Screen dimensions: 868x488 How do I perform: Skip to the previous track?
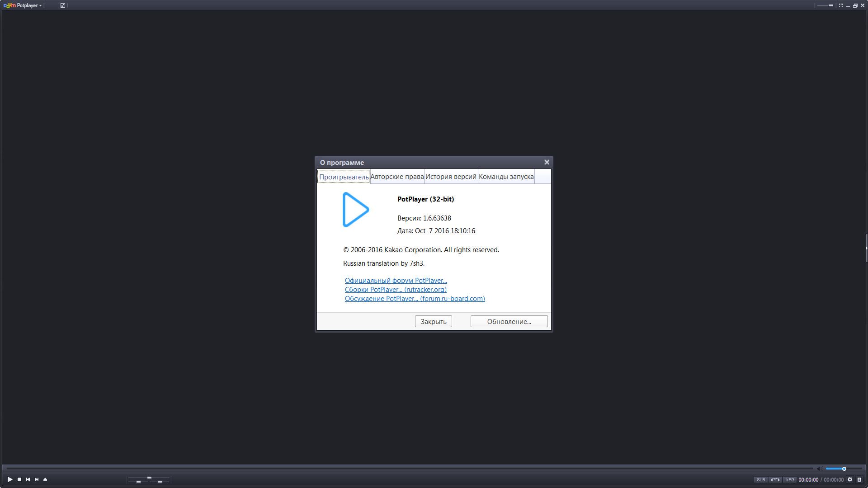[x=28, y=479]
